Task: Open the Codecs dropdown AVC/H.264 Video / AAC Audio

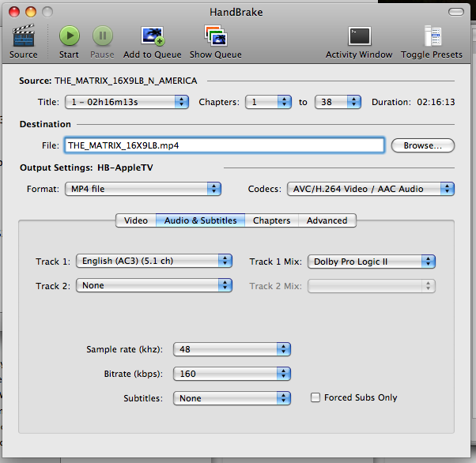Action: [371, 189]
